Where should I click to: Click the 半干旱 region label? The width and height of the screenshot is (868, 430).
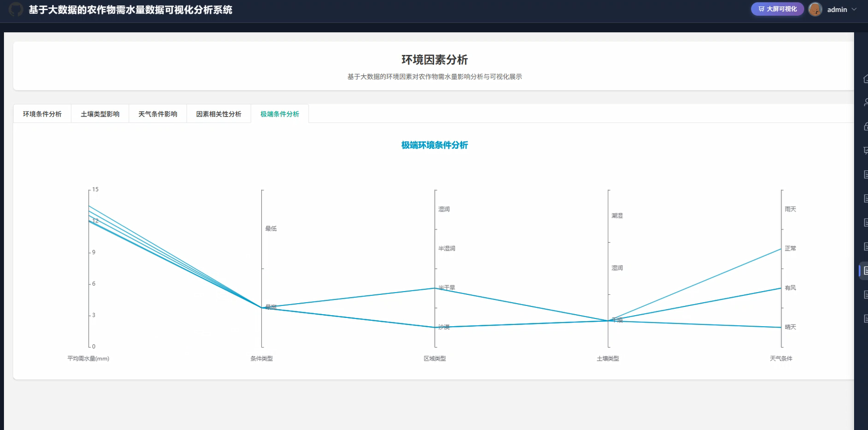point(447,288)
